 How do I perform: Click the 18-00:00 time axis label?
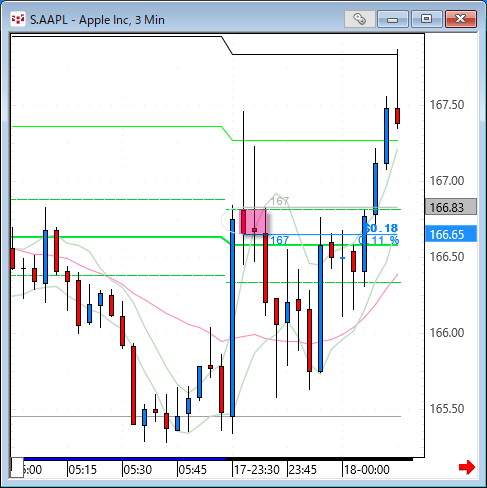click(366, 470)
